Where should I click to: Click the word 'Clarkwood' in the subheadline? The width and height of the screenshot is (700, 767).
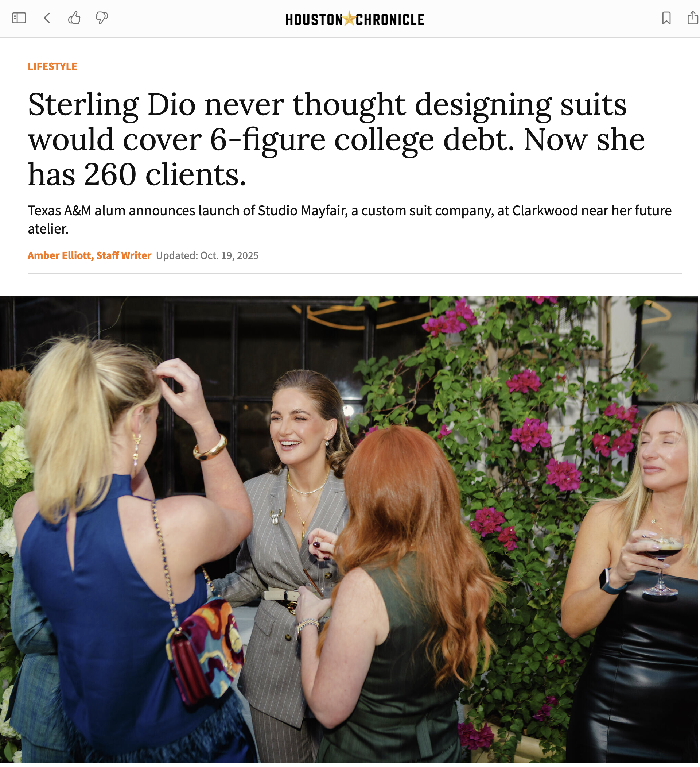(545, 211)
